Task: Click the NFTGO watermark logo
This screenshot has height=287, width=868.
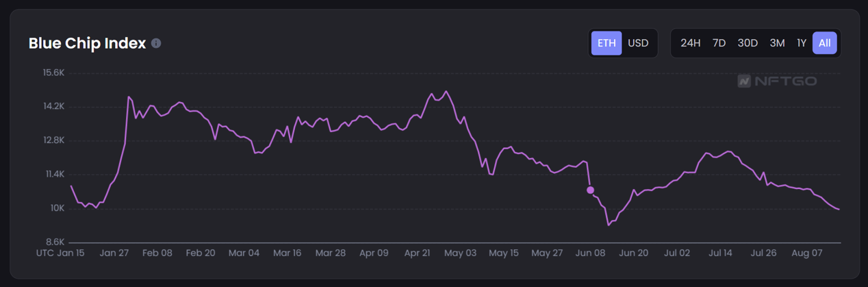Action: [x=777, y=82]
